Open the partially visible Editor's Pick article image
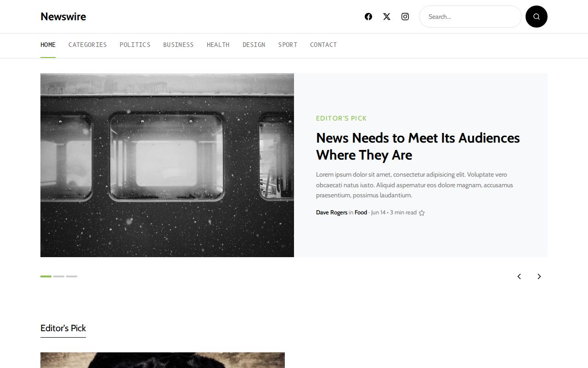The height and width of the screenshot is (368, 588). pos(163,360)
